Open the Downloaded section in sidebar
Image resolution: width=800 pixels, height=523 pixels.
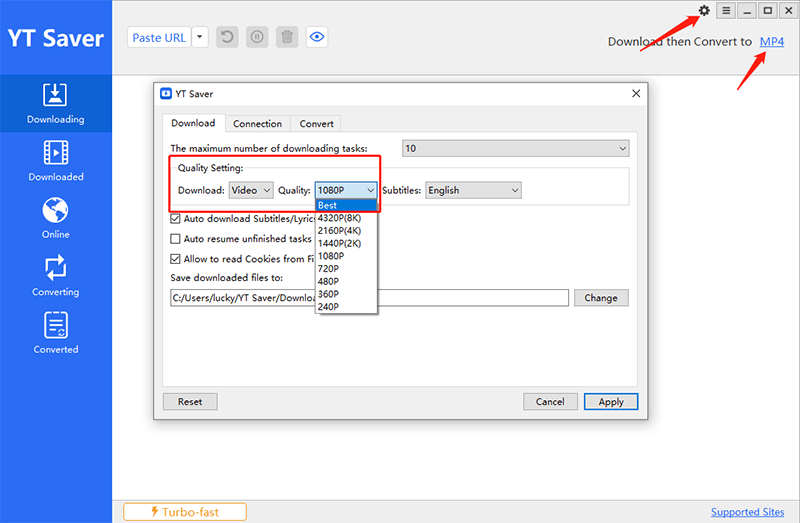point(56,161)
